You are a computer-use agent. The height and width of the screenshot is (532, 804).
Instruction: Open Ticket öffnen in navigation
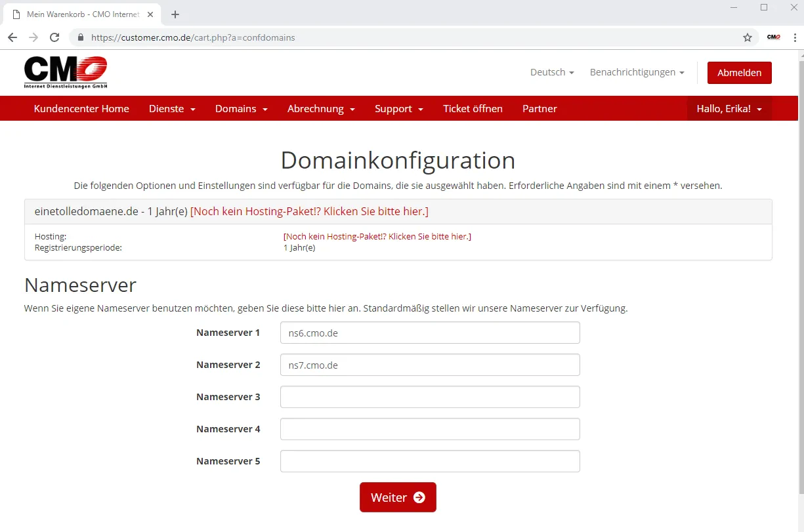(473, 108)
